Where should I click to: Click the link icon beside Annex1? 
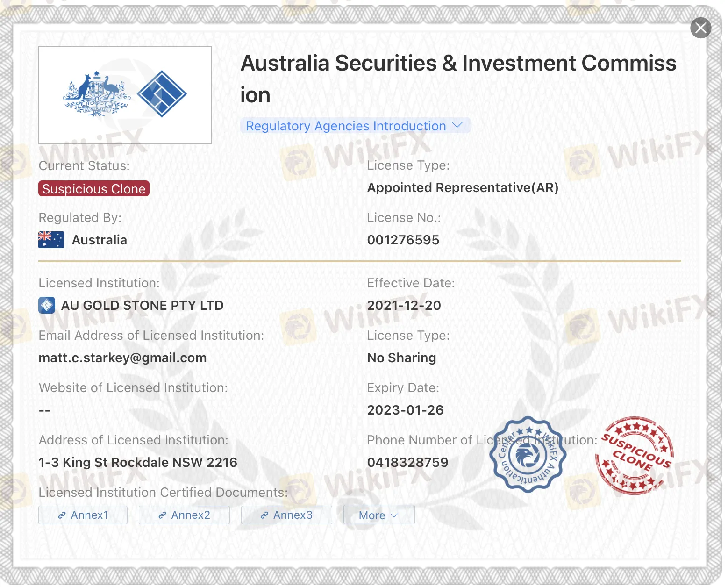62,515
